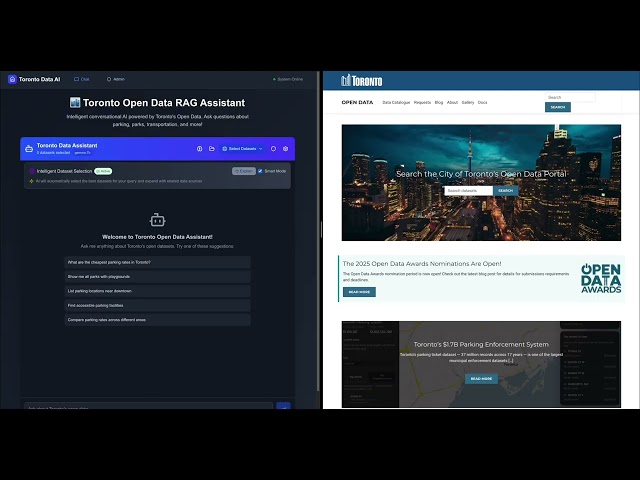Open the Admin tab
The width and height of the screenshot is (640, 480).
pos(116,79)
